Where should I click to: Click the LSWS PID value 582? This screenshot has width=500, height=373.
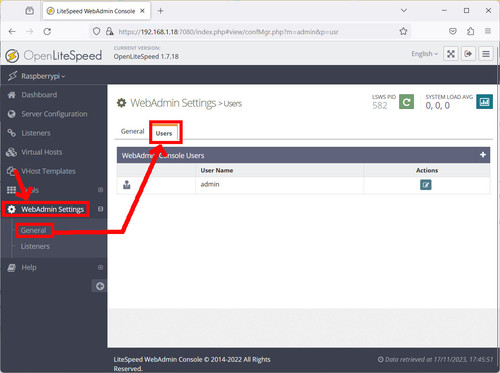click(380, 106)
